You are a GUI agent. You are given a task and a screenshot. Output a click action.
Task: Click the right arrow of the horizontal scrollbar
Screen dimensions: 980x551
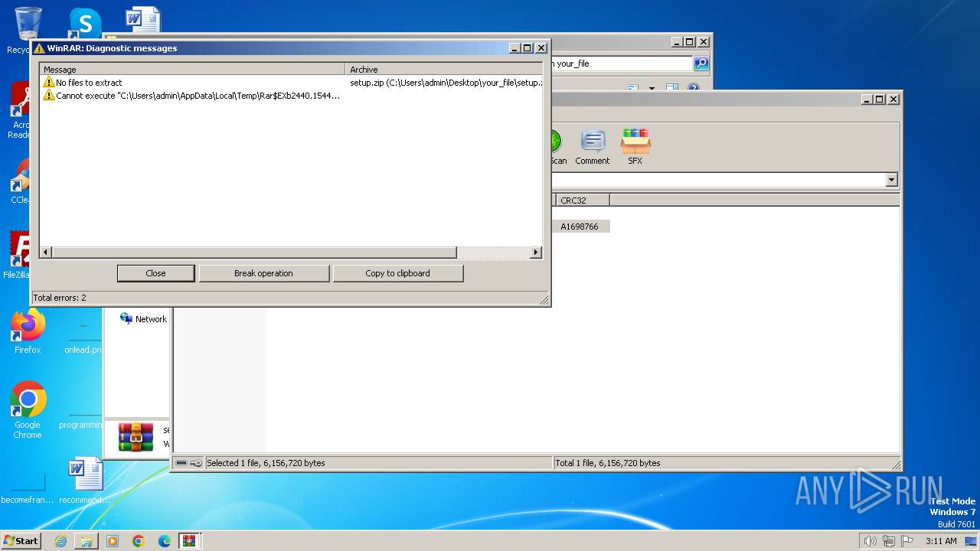536,253
